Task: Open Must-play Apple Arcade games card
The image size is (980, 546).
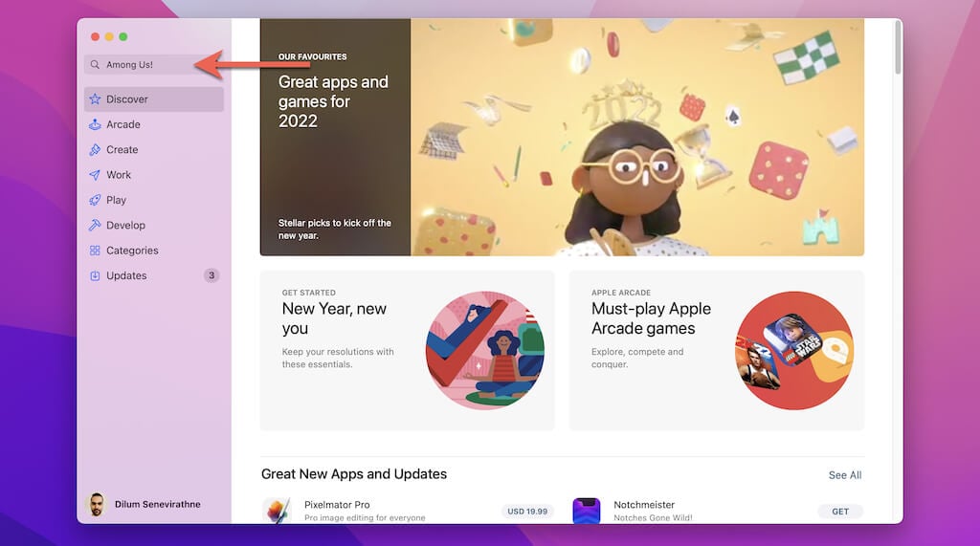Action: [717, 351]
